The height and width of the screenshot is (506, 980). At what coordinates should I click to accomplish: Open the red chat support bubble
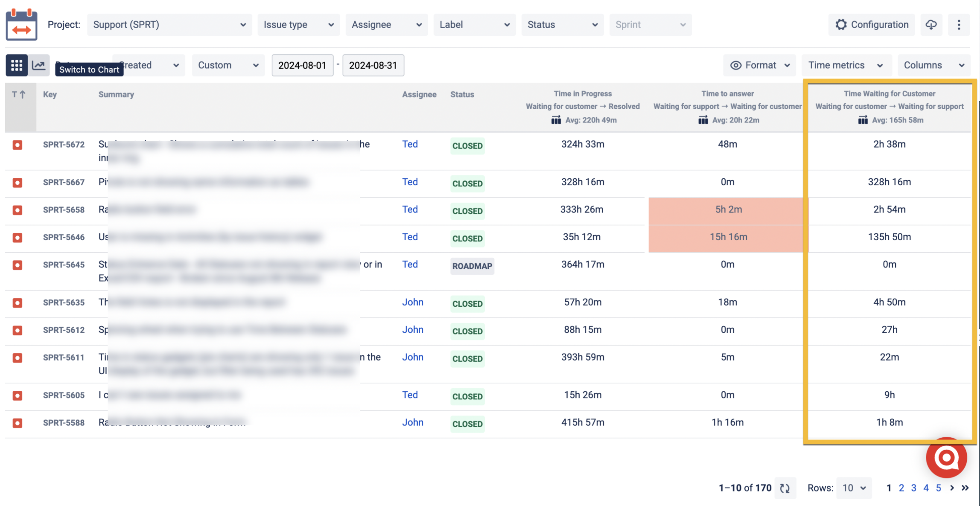(946, 458)
